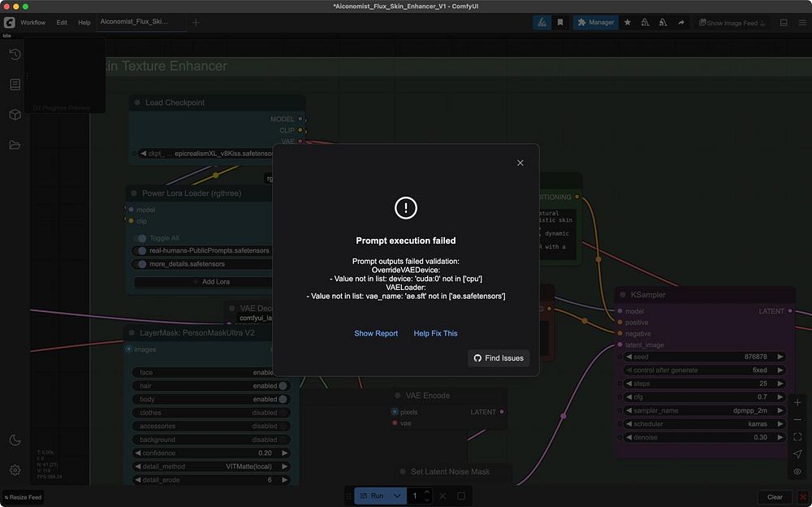The image size is (812, 507).
Task: Click the star favorite icon in toolbar
Action: [x=628, y=22]
